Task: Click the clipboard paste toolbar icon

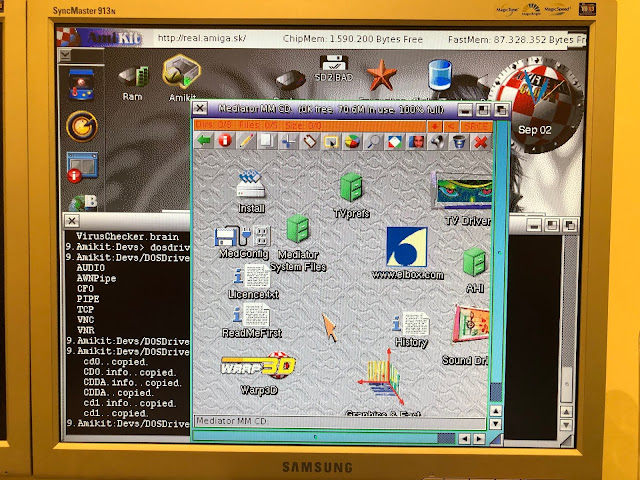Action: pos(309,142)
